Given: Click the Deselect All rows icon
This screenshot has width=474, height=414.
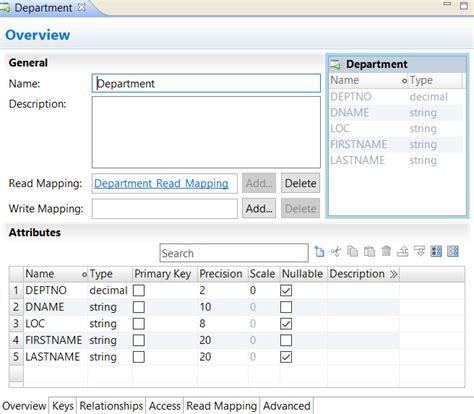Looking at the screenshot, I should (x=453, y=251).
